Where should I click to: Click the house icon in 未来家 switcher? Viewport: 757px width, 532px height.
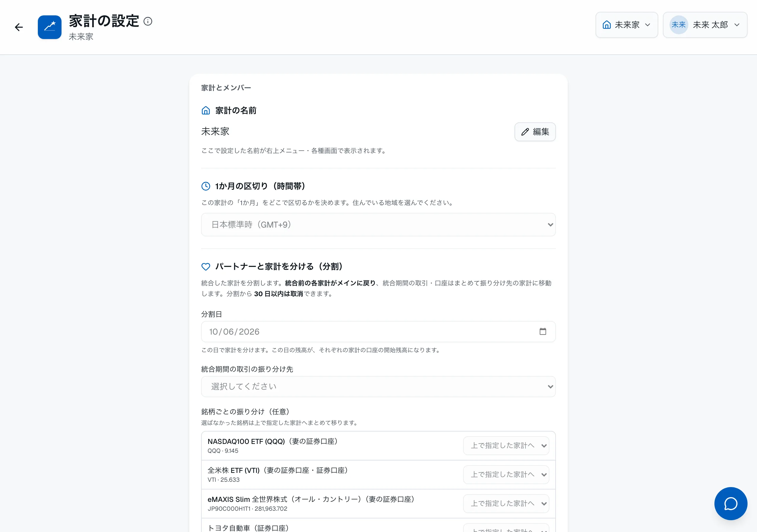607,25
